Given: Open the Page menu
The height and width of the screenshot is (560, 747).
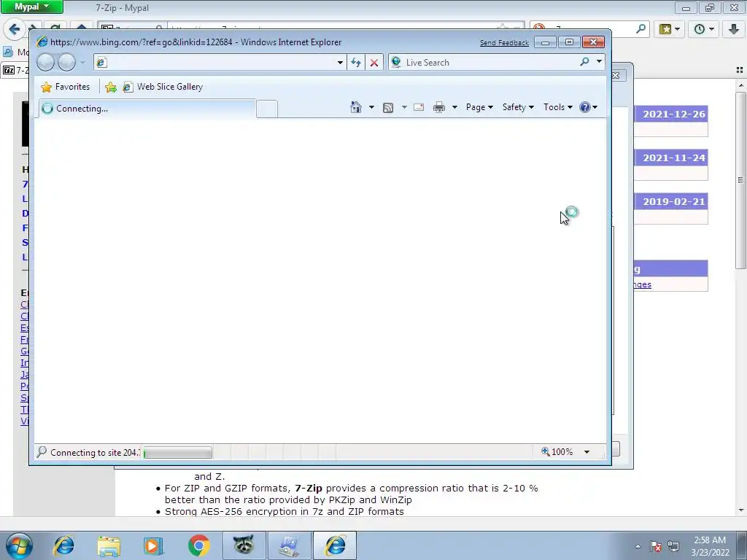Looking at the screenshot, I should click(479, 107).
